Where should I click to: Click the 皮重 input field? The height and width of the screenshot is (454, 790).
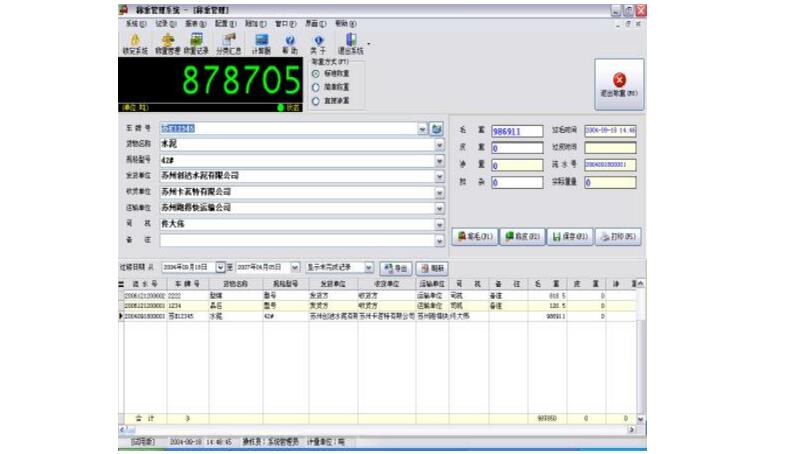coord(517,148)
